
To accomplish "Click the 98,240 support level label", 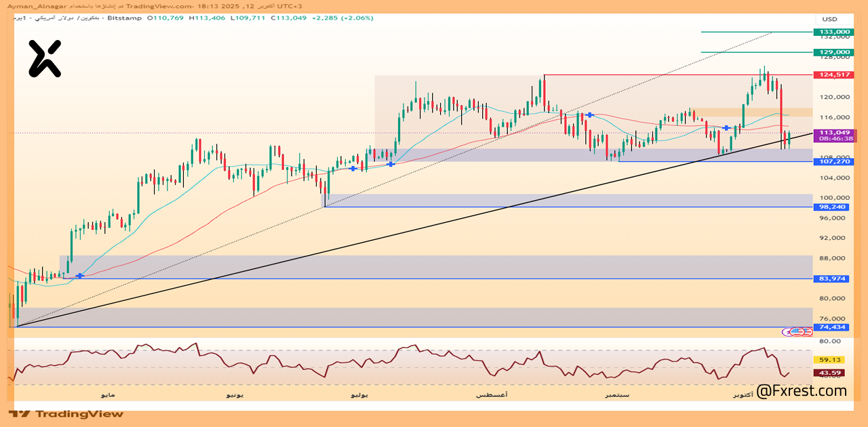I will coord(834,207).
